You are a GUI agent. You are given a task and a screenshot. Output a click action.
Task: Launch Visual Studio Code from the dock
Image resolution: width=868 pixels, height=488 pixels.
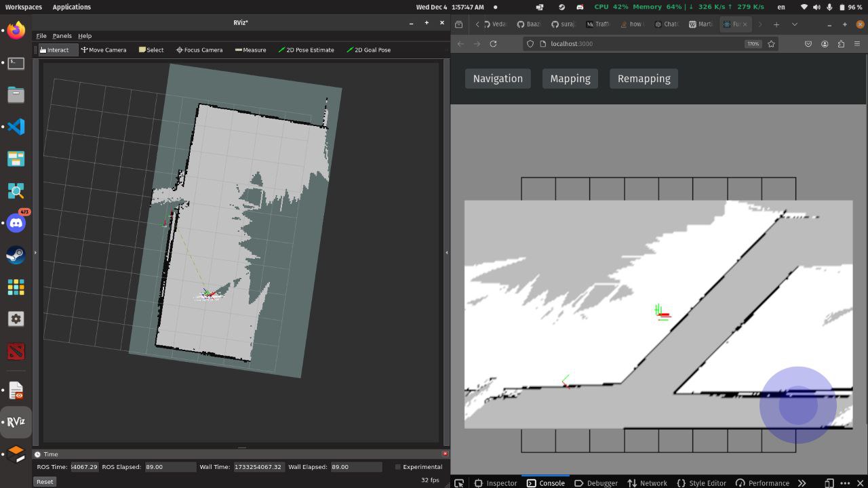click(x=16, y=127)
